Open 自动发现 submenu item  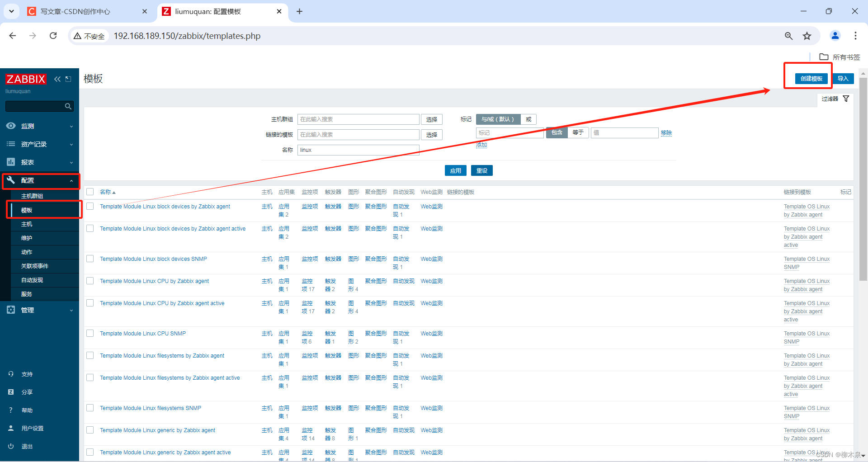[x=32, y=280]
